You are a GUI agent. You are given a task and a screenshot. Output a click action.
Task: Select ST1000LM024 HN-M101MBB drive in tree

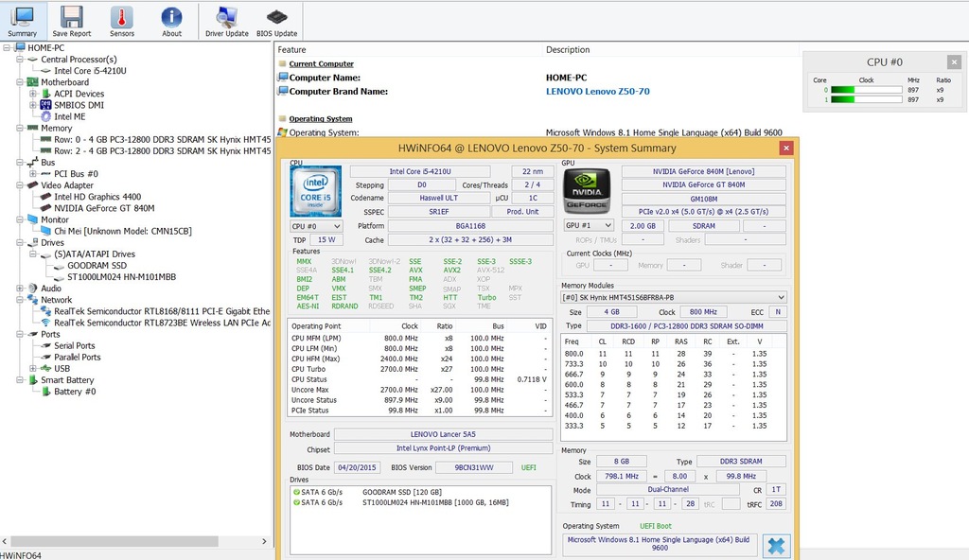pos(122,277)
